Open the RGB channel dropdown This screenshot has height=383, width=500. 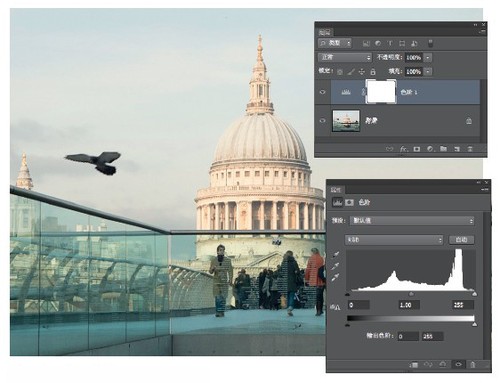pyautogui.click(x=394, y=240)
